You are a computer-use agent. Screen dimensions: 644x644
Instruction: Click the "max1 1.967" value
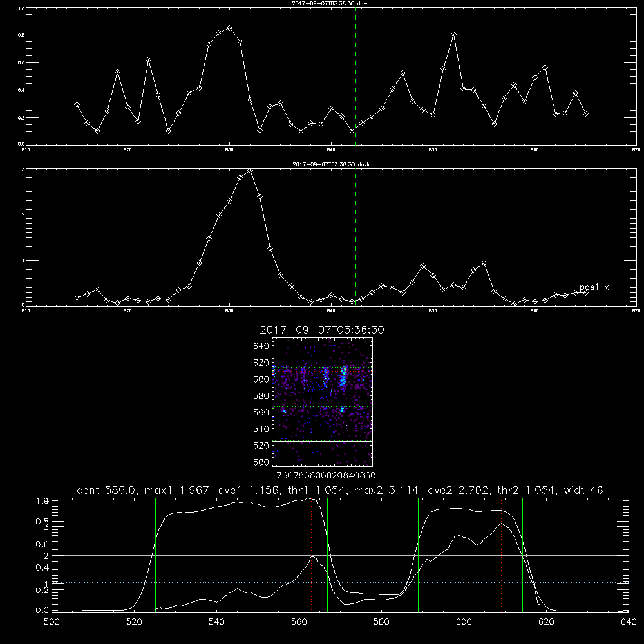[x=178, y=490]
